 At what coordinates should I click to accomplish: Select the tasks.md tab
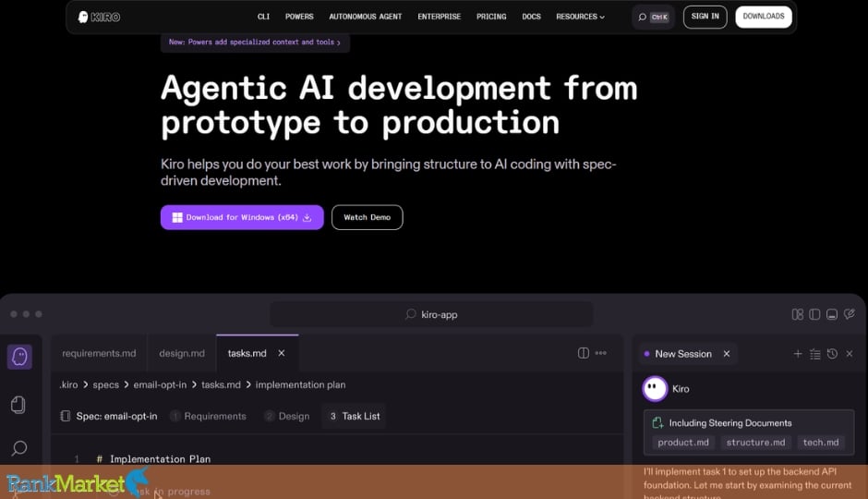(x=247, y=353)
